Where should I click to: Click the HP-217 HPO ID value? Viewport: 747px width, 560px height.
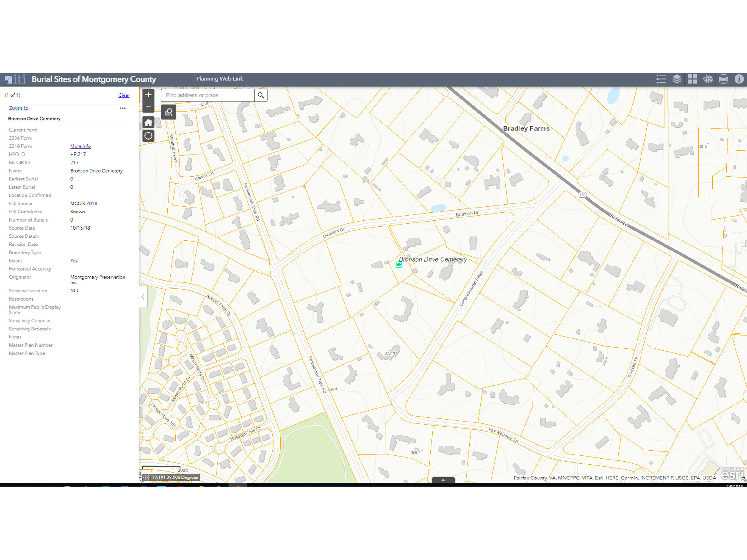(78, 154)
